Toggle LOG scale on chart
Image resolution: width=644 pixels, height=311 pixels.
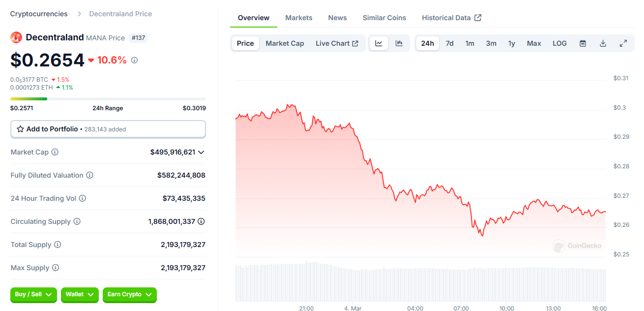tap(559, 43)
